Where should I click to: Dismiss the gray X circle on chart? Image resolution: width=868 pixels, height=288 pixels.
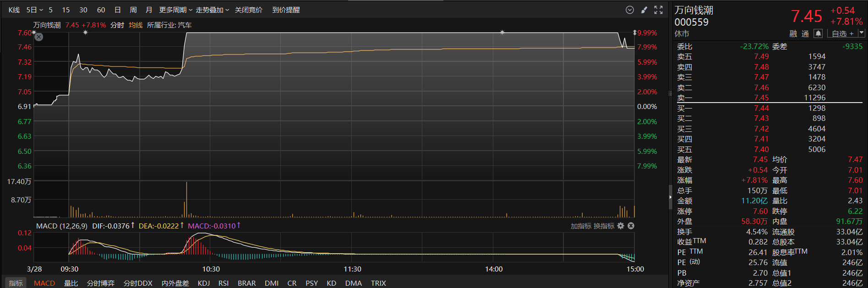point(39,37)
